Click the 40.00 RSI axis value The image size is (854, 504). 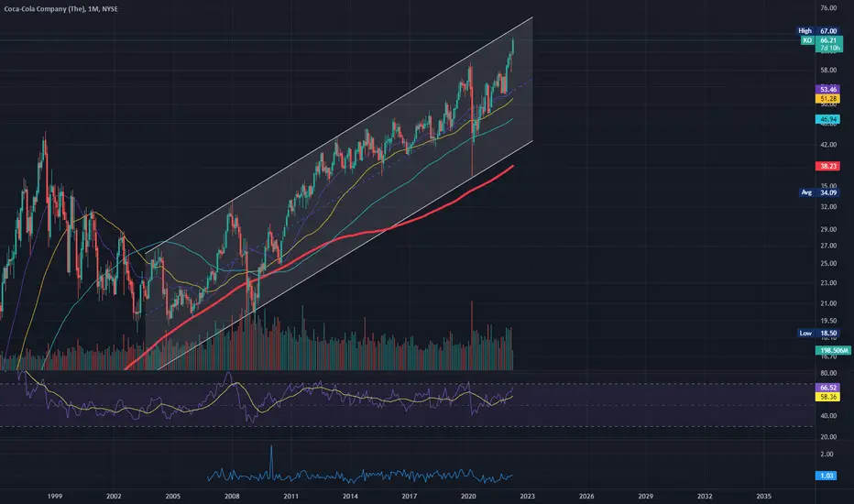point(828,416)
